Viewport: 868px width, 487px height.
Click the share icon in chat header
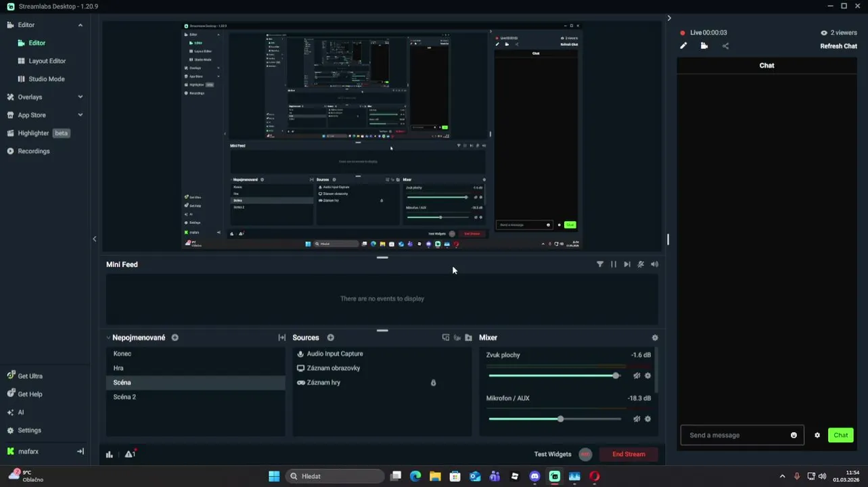[725, 46]
